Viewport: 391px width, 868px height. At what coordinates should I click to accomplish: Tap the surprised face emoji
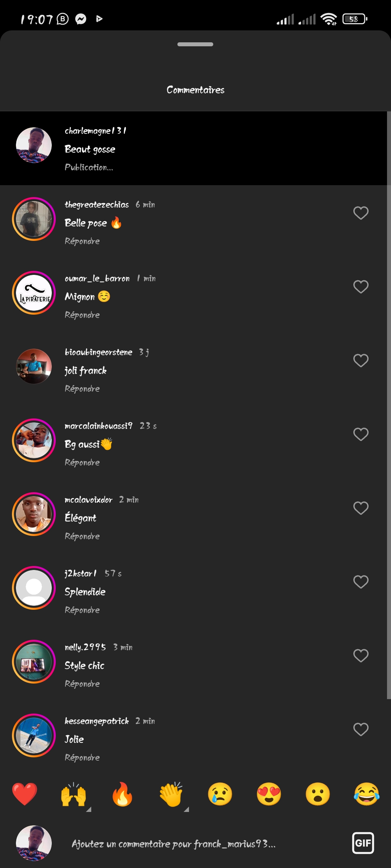318,794
